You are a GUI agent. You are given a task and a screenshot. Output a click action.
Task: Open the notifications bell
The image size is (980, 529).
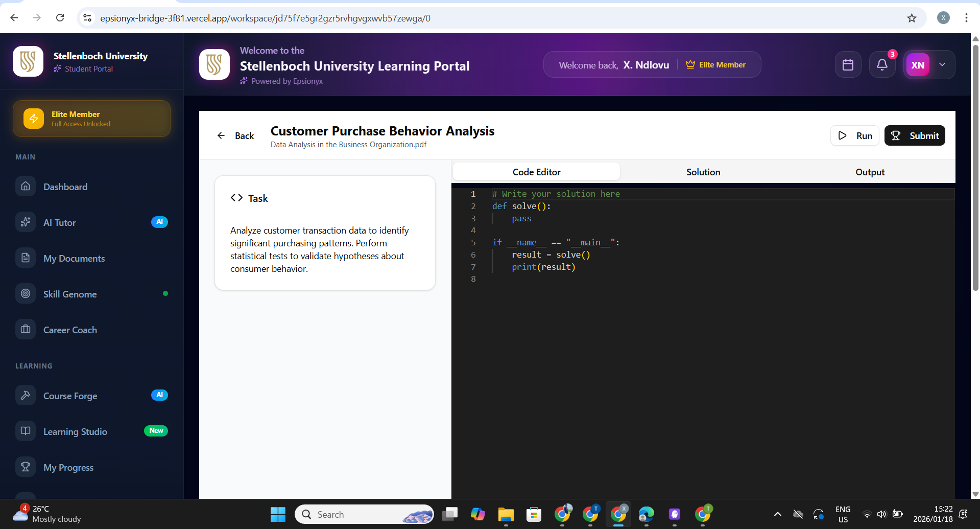click(x=882, y=65)
